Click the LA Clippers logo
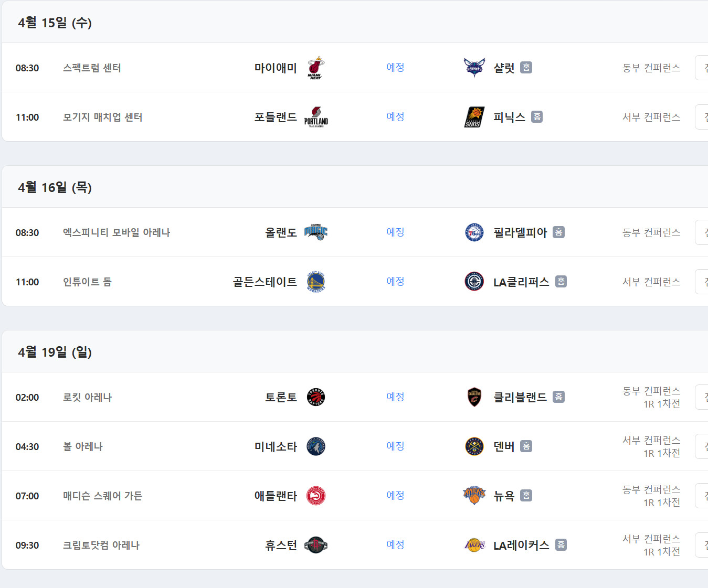The height and width of the screenshot is (588, 708). click(474, 282)
